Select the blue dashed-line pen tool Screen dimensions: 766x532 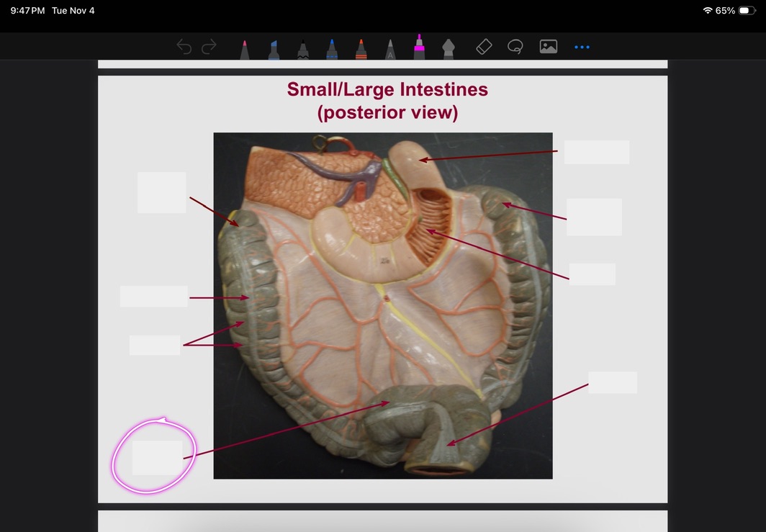point(331,49)
